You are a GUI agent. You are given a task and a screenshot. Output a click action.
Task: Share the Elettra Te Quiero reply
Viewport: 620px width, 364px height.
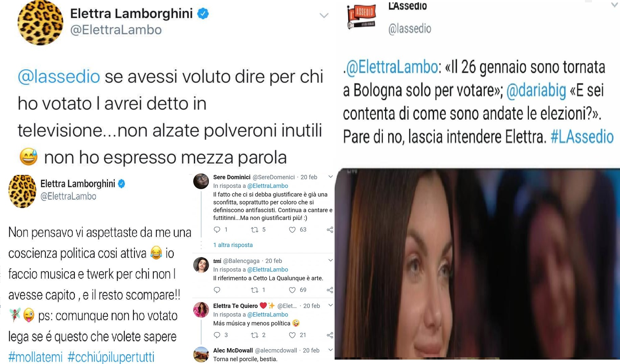coord(330,335)
